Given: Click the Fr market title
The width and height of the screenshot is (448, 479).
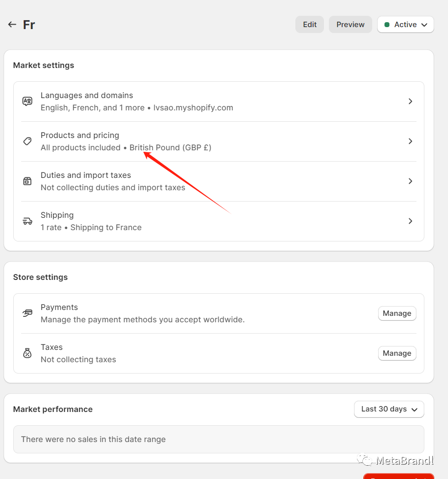Looking at the screenshot, I should coord(29,25).
